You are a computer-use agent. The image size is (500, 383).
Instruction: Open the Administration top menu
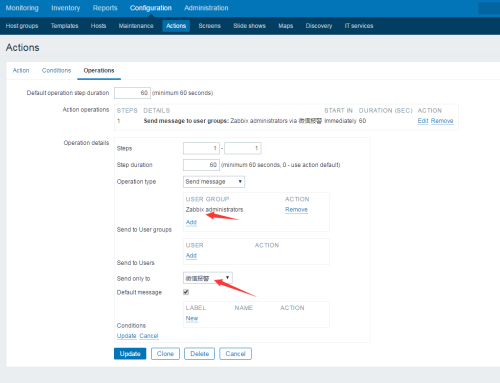click(206, 8)
